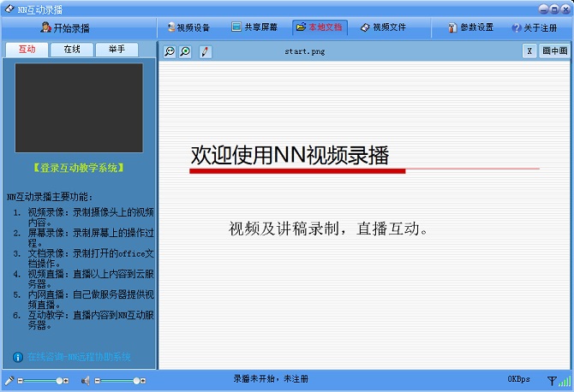The width and height of the screenshot is (574, 392).
Task: Open 参数设置 parameter settings
Action: click(x=471, y=27)
